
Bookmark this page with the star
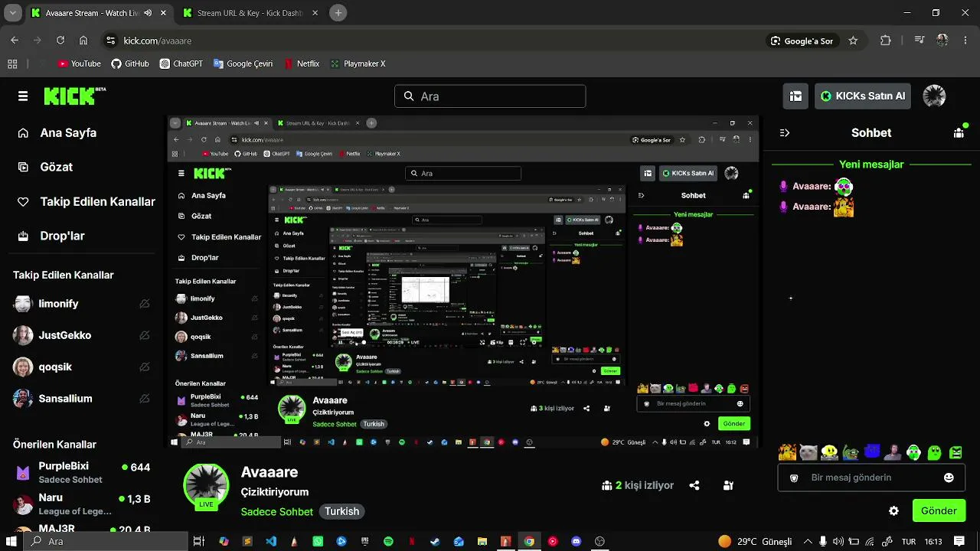[853, 41]
